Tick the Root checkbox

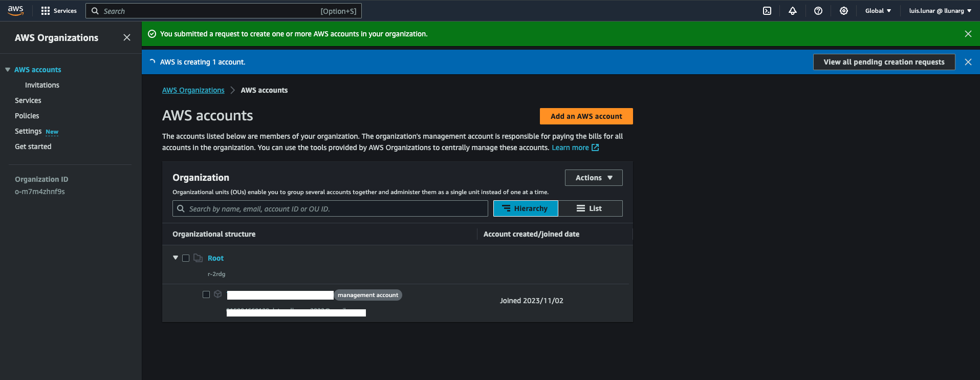click(x=186, y=258)
